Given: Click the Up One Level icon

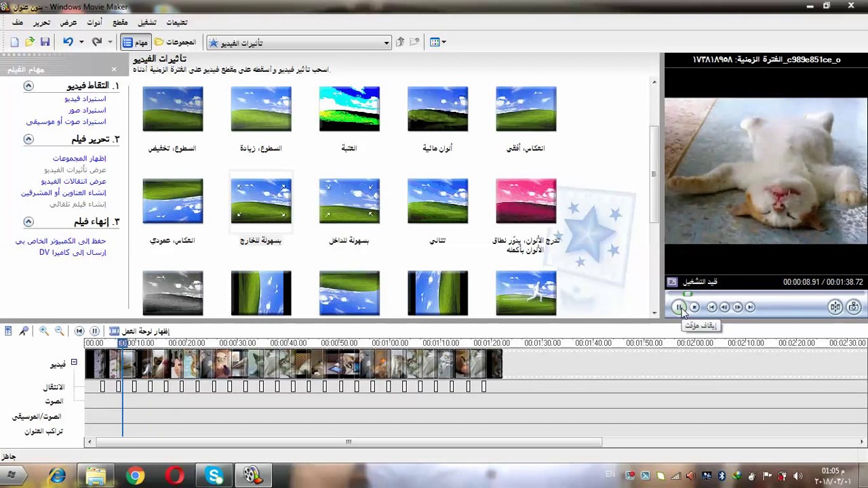Looking at the screenshot, I should (400, 42).
